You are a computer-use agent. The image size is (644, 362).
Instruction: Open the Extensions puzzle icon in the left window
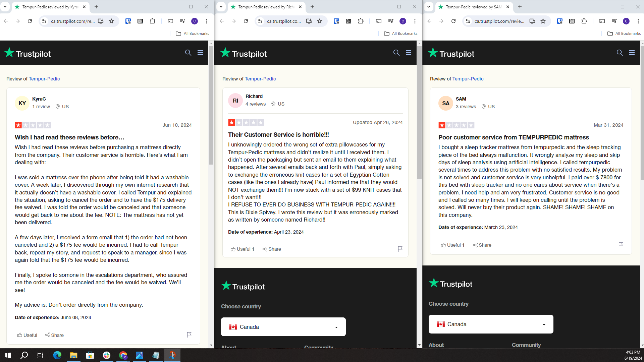(152, 21)
